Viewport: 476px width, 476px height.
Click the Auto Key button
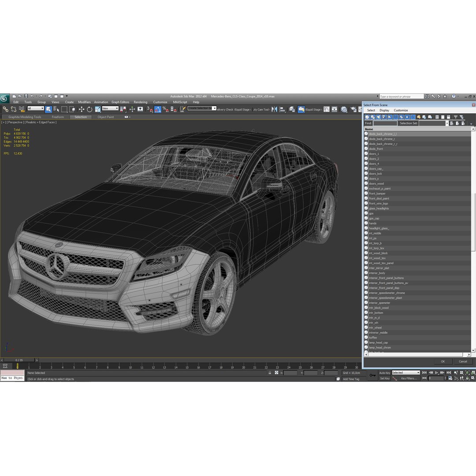click(385, 373)
